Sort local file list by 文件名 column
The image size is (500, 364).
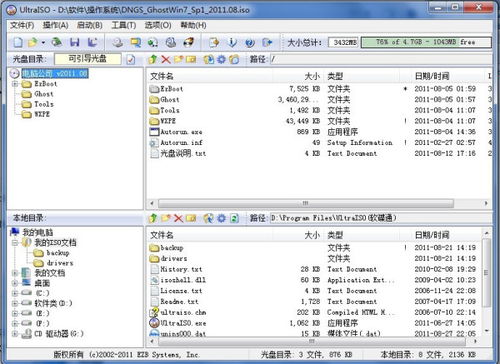(x=210, y=235)
